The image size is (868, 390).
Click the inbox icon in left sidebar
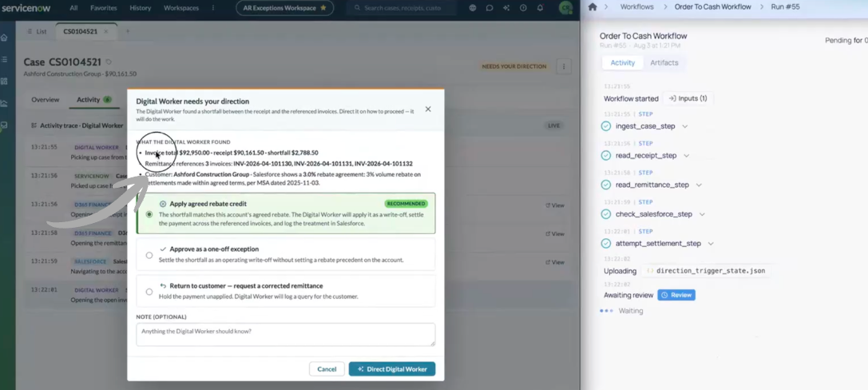[x=5, y=125]
